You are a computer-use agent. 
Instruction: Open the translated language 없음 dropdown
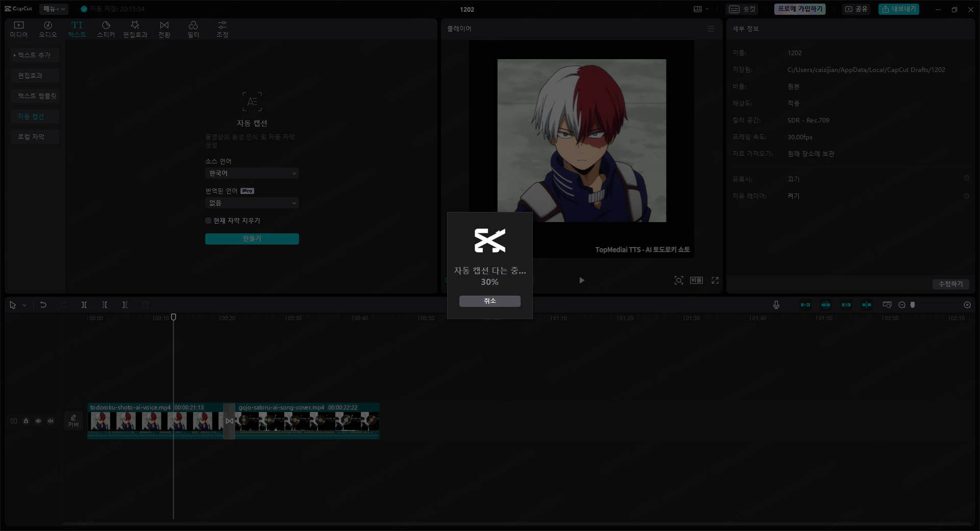pos(252,203)
